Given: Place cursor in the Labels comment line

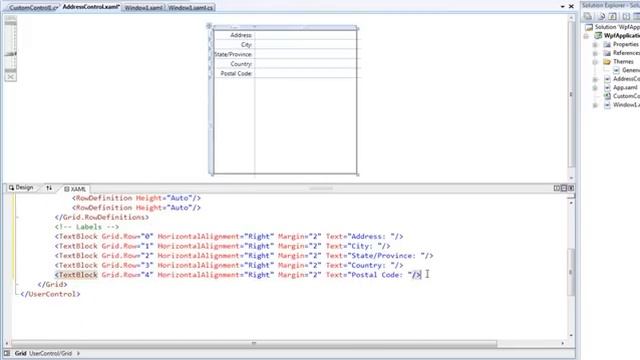Looking at the screenshot, I should [87, 227].
